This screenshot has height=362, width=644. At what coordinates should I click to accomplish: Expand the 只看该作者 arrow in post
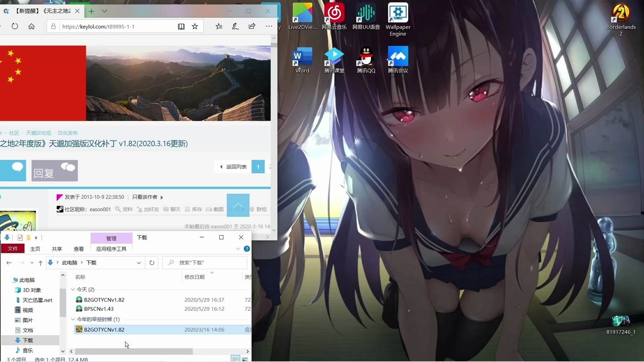click(x=162, y=197)
